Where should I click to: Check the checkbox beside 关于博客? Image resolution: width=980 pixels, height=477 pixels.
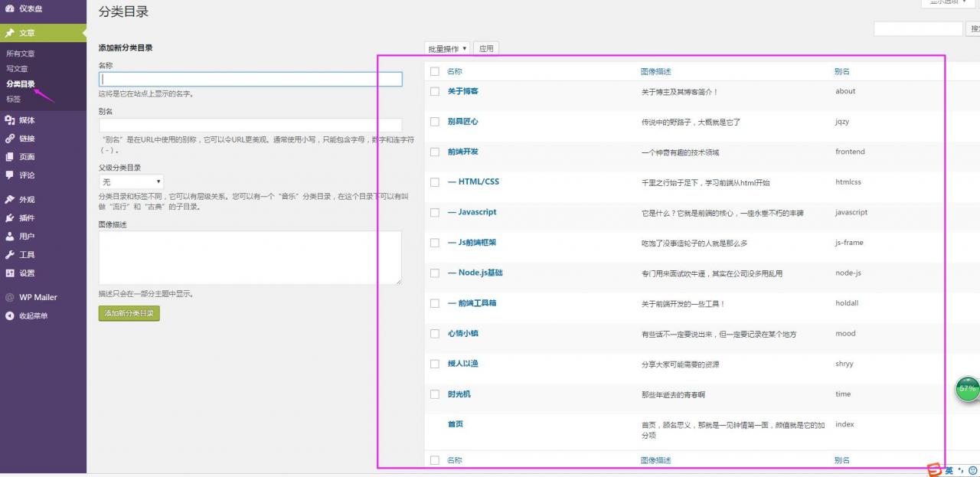pos(435,90)
